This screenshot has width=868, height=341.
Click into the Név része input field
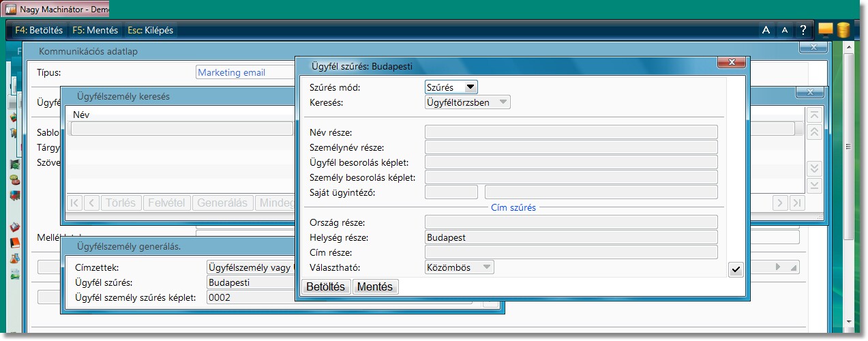(571, 132)
